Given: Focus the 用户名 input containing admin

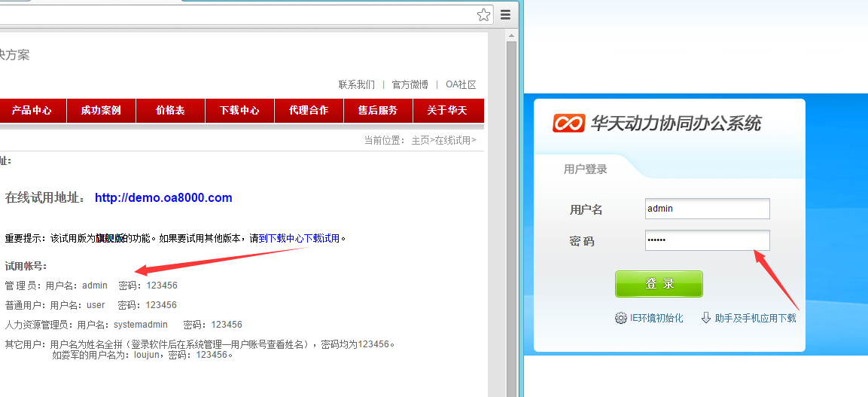Looking at the screenshot, I should [708, 209].
